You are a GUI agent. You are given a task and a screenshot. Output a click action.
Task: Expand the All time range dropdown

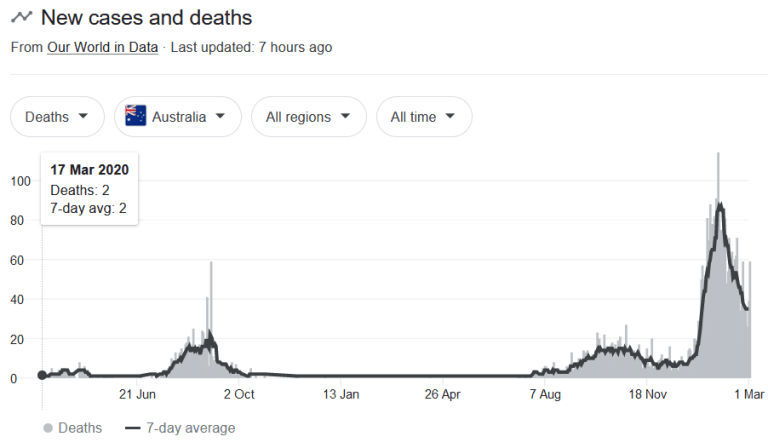(x=424, y=117)
